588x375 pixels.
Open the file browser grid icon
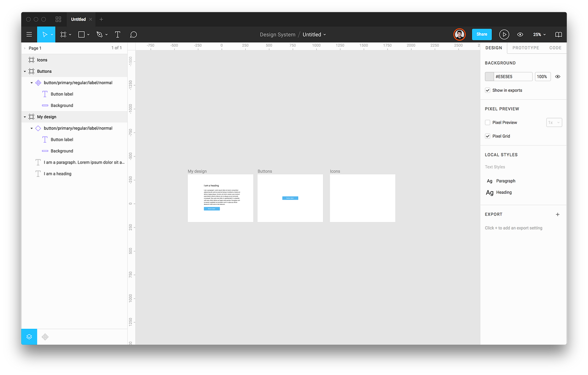(58, 19)
